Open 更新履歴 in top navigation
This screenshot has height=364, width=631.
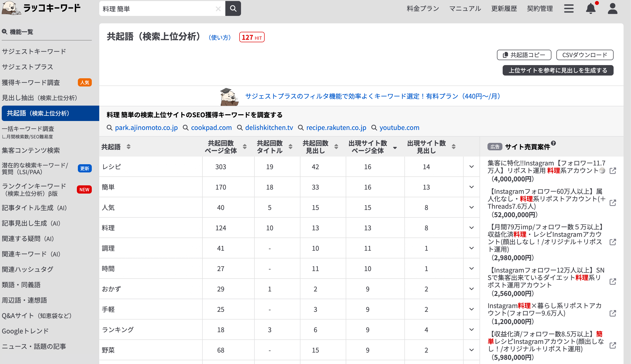click(504, 8)
